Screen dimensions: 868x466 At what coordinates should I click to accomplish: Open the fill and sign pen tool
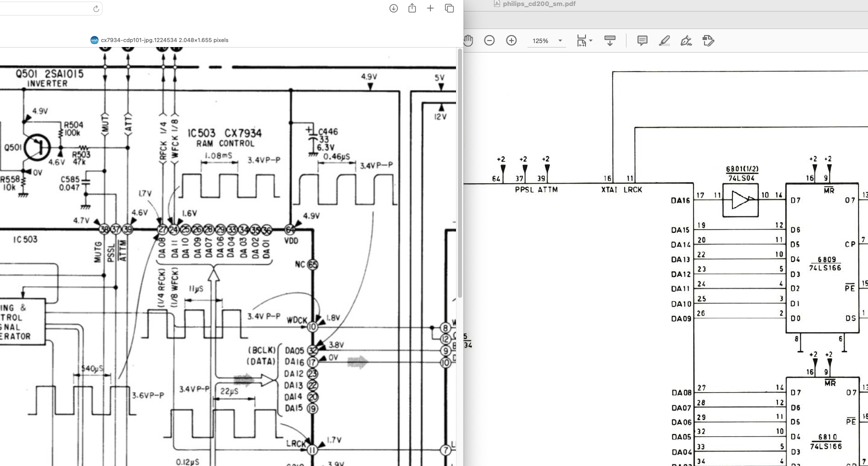tap(686, 41)
